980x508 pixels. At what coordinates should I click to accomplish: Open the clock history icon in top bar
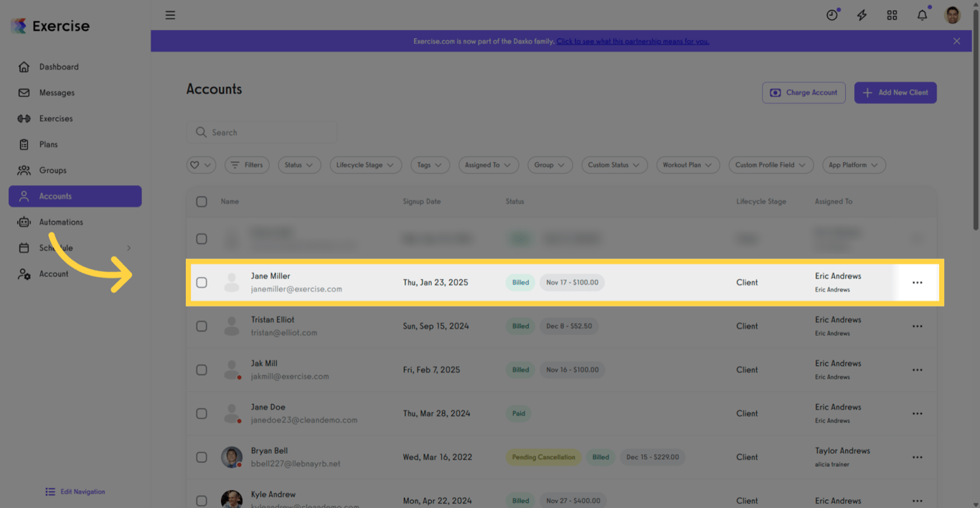831,14
